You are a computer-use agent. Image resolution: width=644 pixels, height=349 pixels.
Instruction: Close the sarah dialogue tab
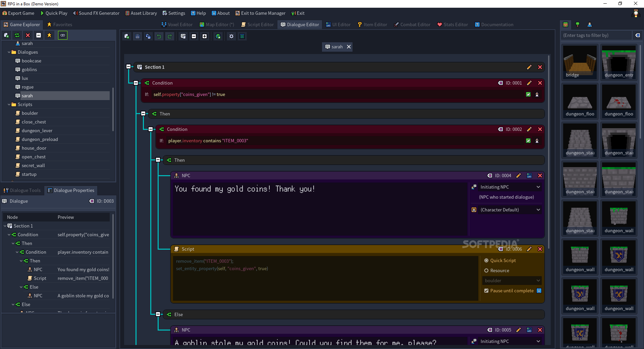[x=349, y=47]
